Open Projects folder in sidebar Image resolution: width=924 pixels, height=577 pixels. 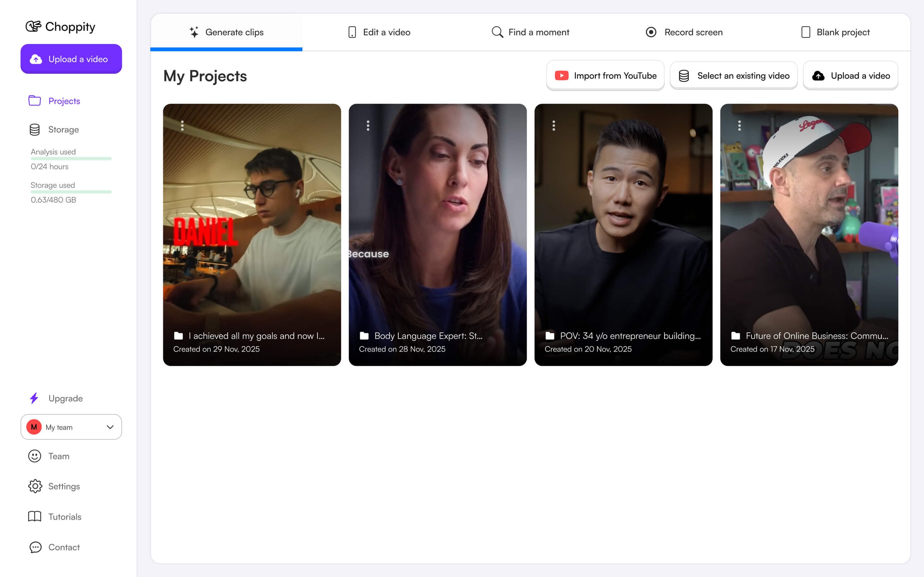click(64, 101)
